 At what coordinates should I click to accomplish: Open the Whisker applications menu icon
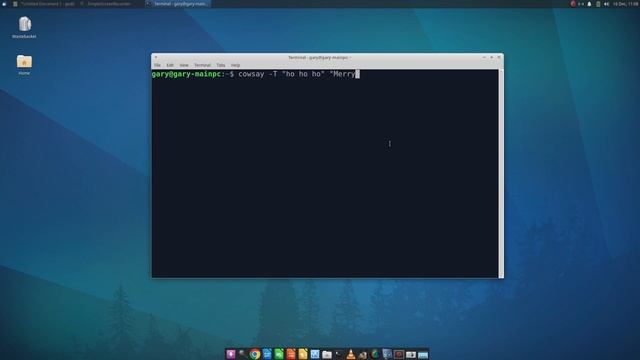[4, 4]
